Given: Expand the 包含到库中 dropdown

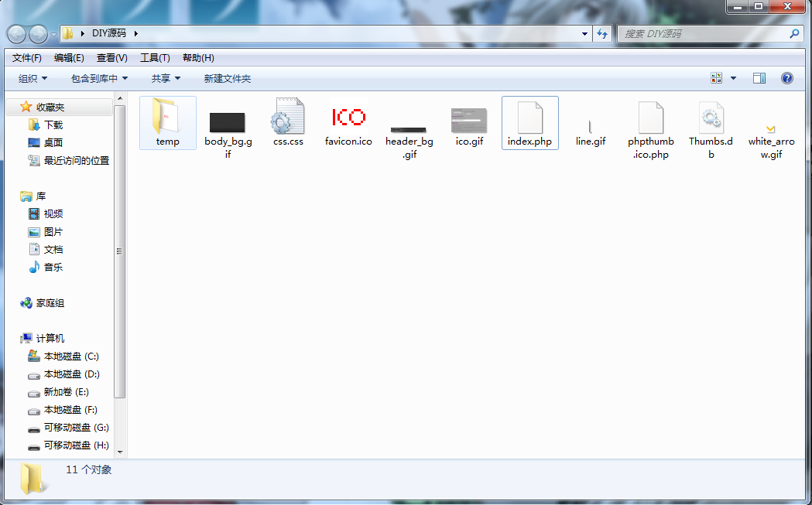Looking at the screenshot, I should [x=99, y=79].
